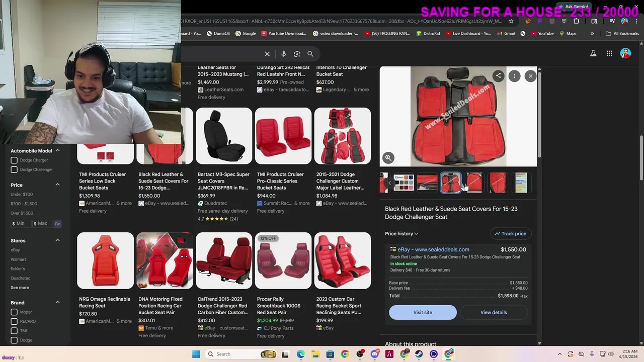Check the Dodge Charger filter

point(14,160)
